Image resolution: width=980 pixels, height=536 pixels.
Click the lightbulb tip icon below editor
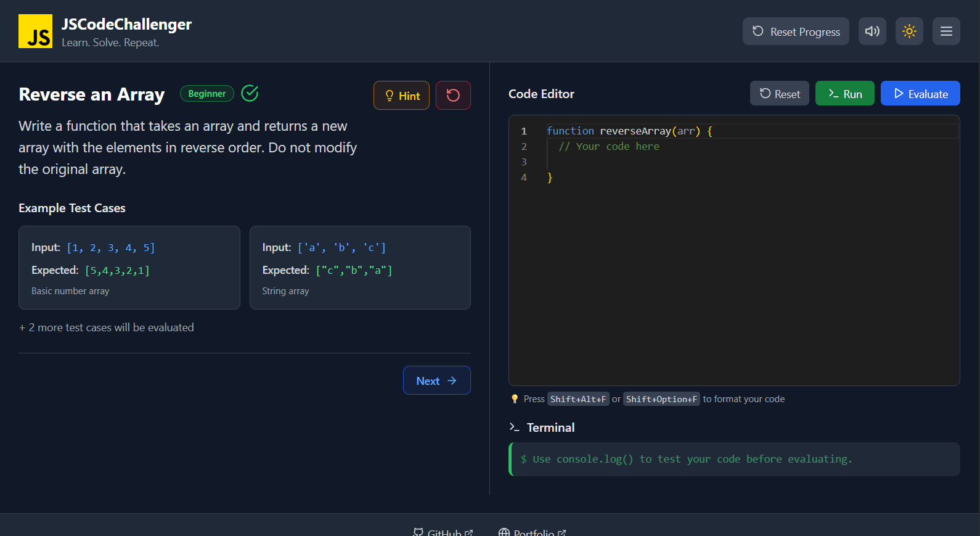click(x=515, y=399)
